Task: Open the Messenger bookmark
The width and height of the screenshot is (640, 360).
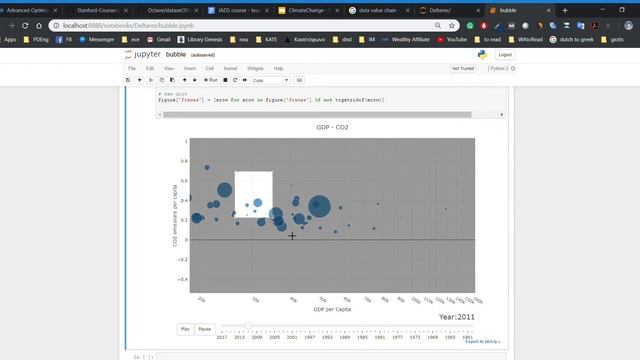Action: (97, 40)
